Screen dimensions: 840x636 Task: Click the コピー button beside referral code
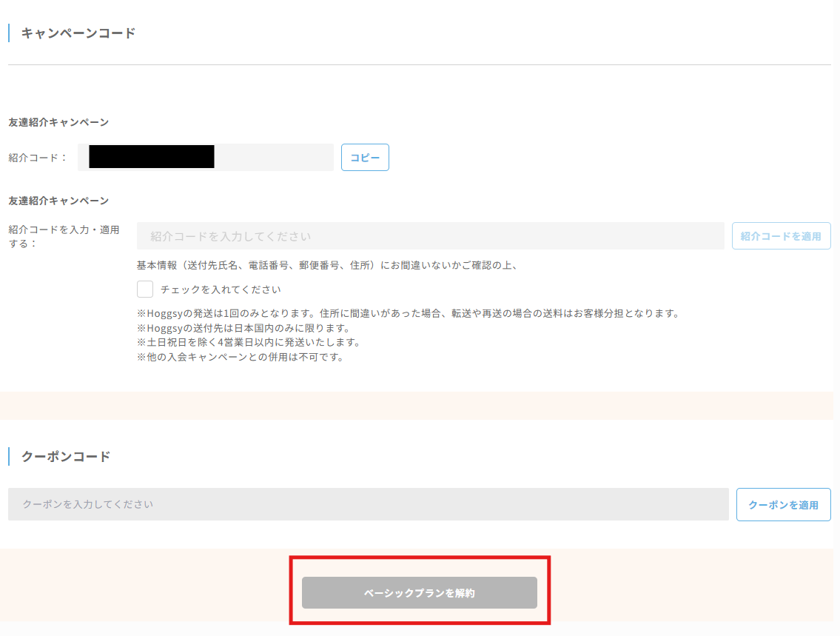click(x=365, y=158)
